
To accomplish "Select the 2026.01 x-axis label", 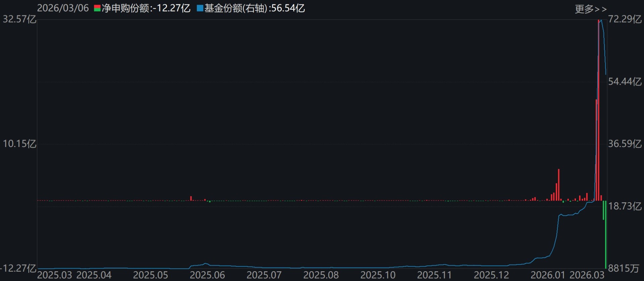I will pyautogui.click(x=548, y=275).
